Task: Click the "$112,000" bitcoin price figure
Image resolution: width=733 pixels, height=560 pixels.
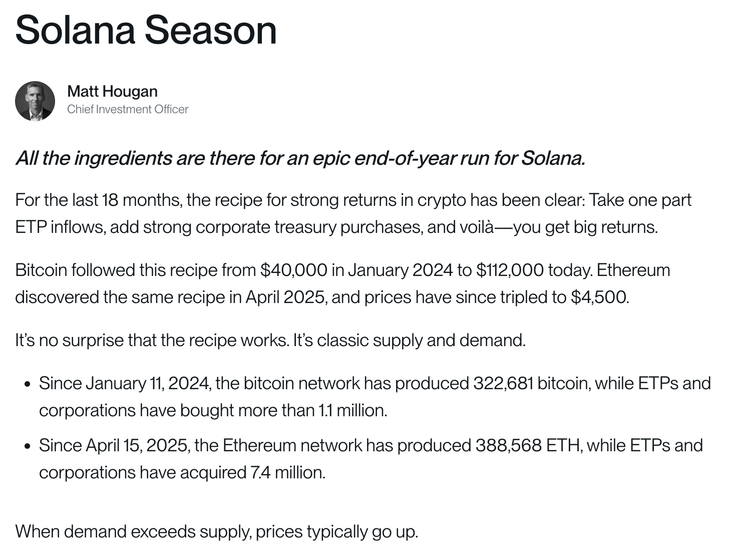Action: (510, 270)
